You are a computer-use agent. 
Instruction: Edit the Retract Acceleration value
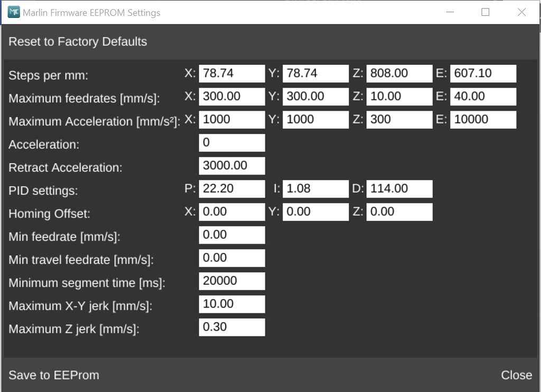tap(231, 166)
